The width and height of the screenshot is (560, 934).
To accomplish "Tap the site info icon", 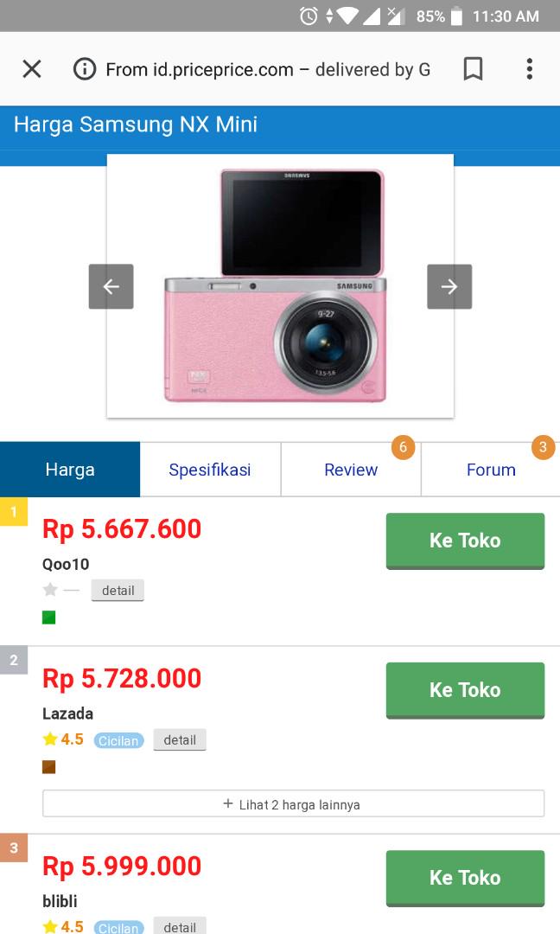I will [x=85, y=69].
